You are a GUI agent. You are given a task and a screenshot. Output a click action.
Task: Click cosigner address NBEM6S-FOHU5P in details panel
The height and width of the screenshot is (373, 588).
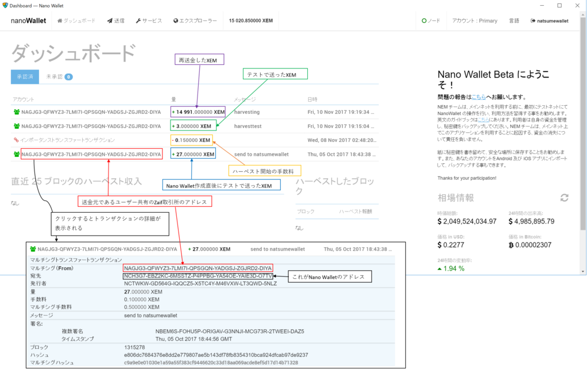click(230, 332)
